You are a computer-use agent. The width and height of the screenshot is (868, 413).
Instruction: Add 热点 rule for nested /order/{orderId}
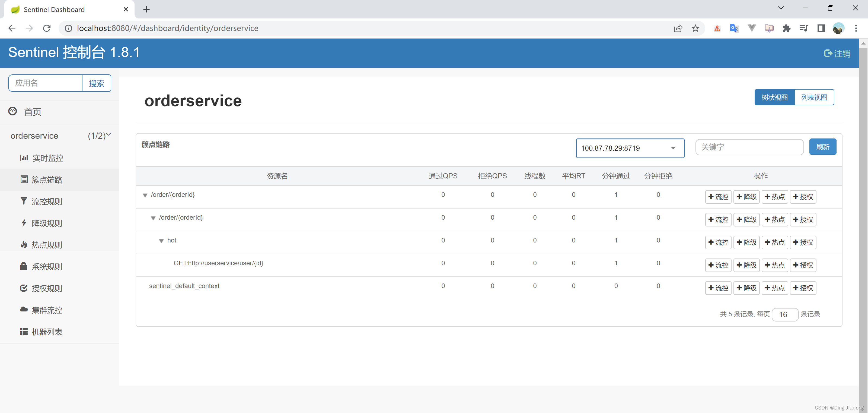click(775, 220)
